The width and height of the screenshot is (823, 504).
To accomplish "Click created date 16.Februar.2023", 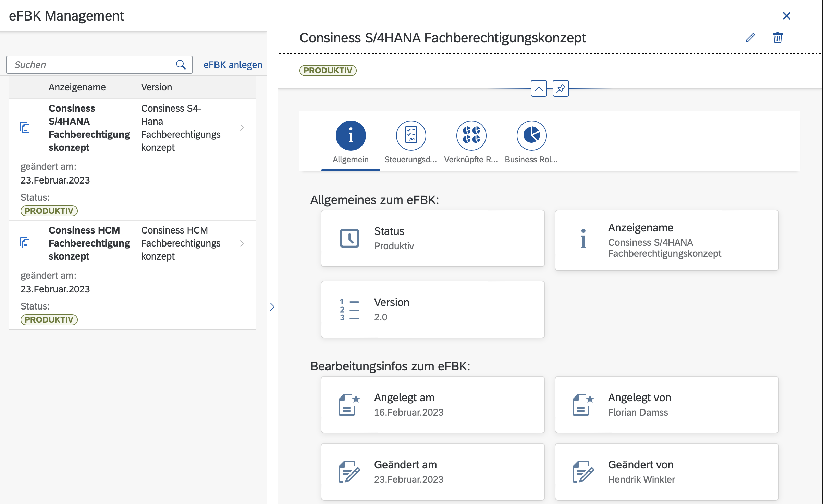I will [409, 412].
